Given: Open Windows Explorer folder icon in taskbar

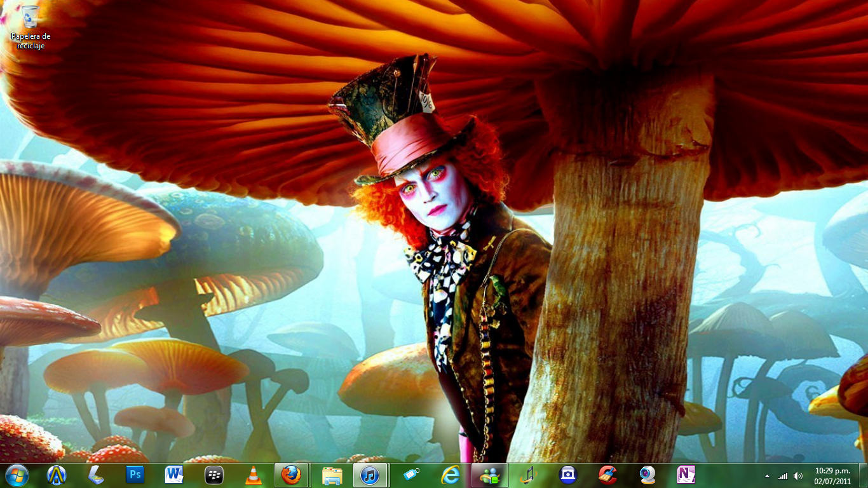Looking at the screenshot, I should (x=332, y=475).
